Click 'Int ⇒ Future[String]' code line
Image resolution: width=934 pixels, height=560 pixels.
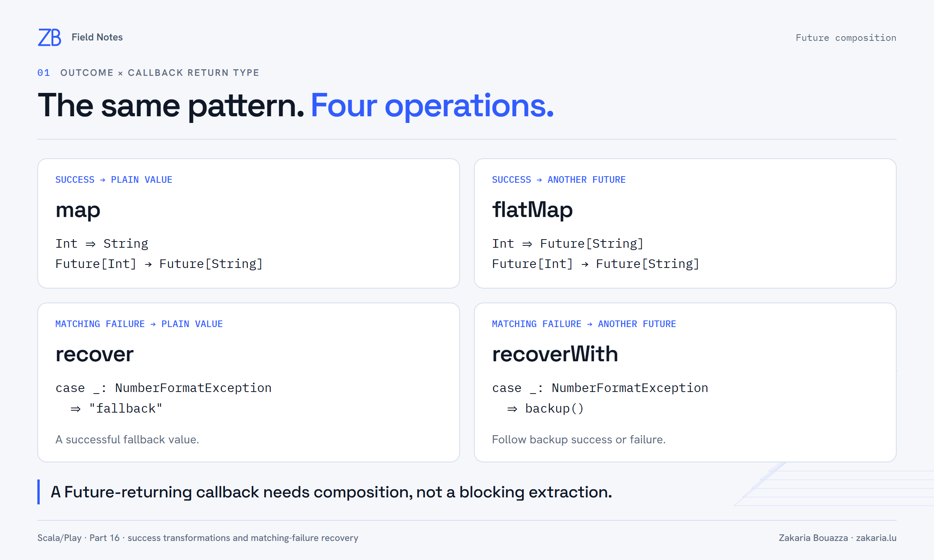coord(567,244)
